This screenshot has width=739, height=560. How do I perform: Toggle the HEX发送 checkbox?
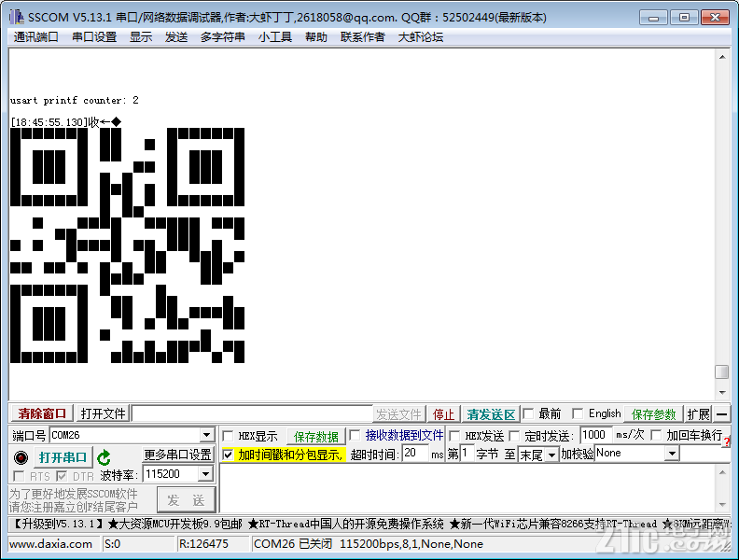pyautogui.click(x=454, y=436)
